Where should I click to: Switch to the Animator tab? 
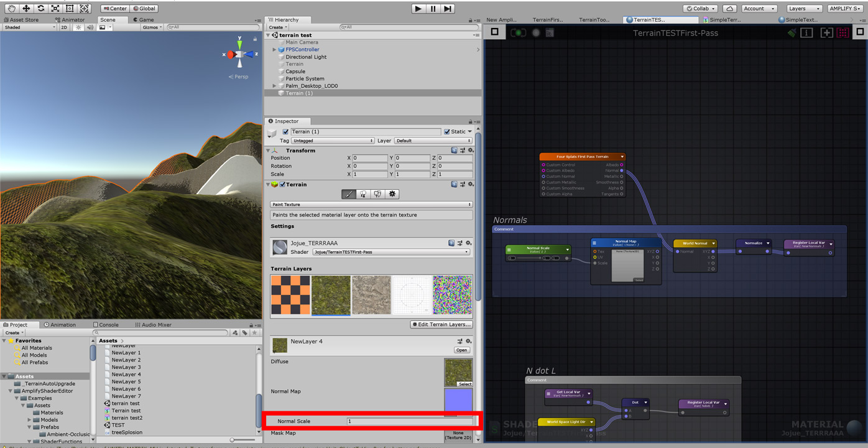[69, 20]
